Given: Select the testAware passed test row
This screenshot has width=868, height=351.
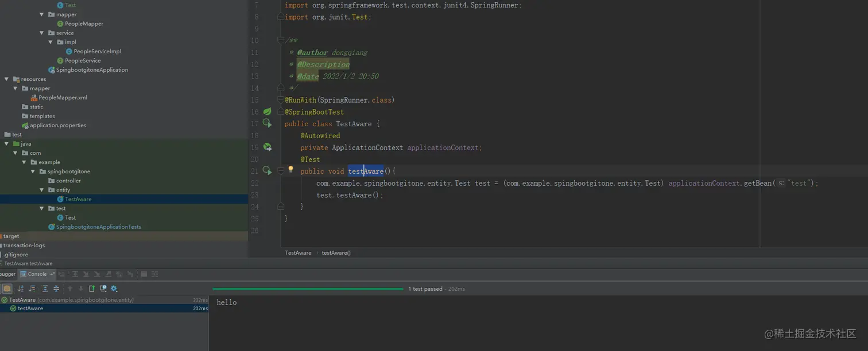Looking at the screenshot, I should pyautogui.click(x=104, y=308).
